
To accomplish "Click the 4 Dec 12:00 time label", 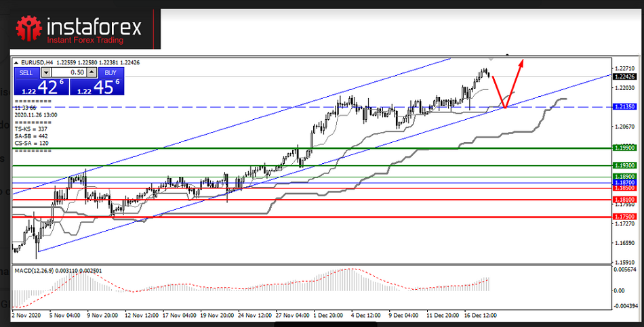I will [x=367, y=316].
